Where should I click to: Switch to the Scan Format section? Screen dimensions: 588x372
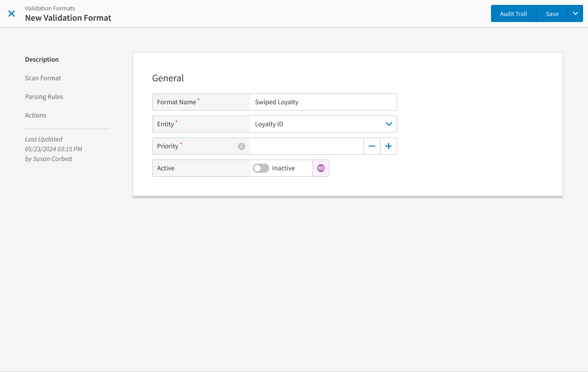pos(43,78)
